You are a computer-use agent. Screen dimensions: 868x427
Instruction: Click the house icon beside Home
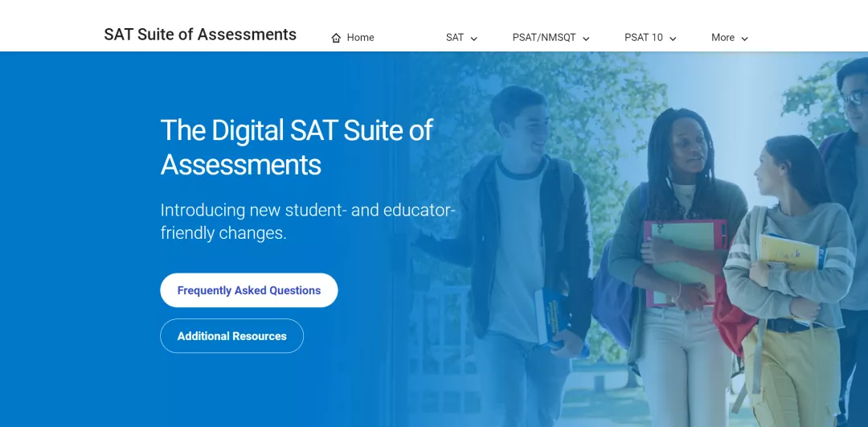click(x=336, y=38)
